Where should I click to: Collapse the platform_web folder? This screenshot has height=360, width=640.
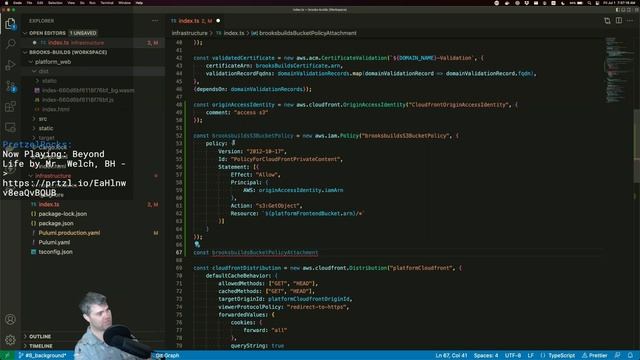point(31,62)
